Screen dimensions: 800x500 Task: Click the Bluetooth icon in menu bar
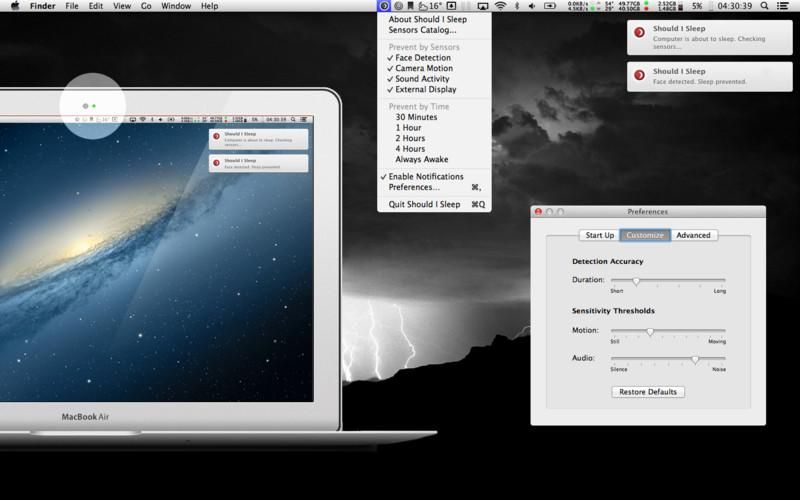click(516, 6)
